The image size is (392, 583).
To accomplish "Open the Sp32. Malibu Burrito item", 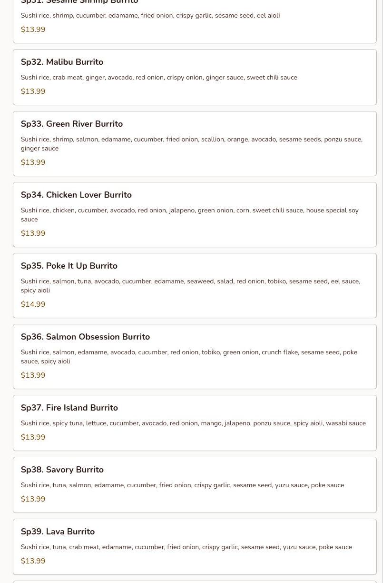I will click(62, 62).
